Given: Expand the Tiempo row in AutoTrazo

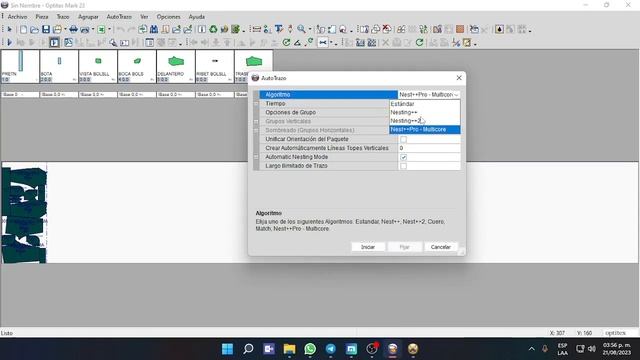Looking at the screenshot, I should pyautogui.click(x=256, y=104).
